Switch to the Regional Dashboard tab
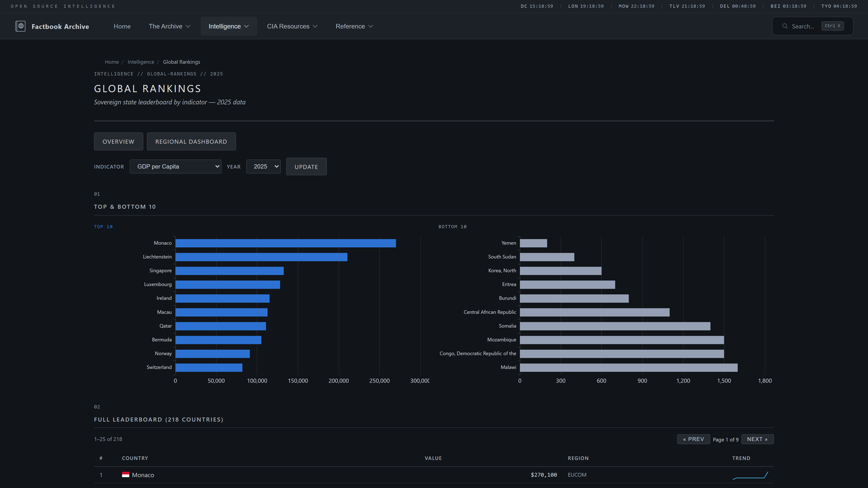Screen dimensions: 868x488 click(191, 141)
